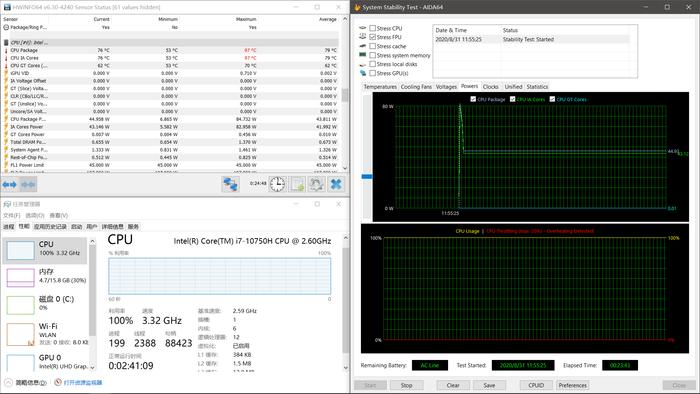Click the Preferences button
This screenshot has width=700, height=394.
point(573,385)
